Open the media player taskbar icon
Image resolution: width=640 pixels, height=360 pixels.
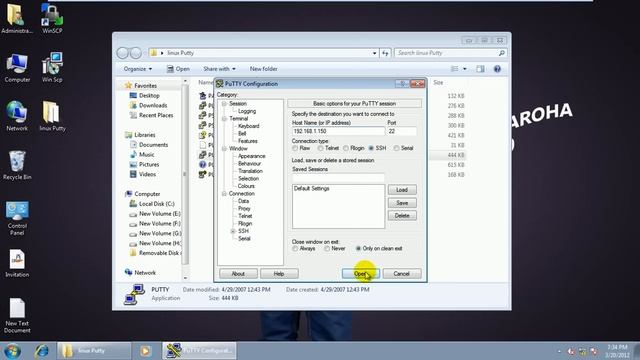pos(145,351)
